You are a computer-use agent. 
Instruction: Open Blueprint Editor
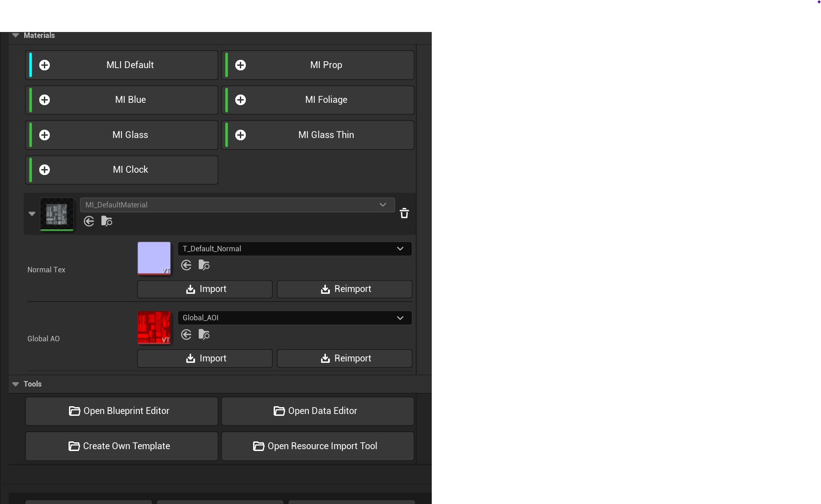pyautogui.click(x=122, y=411)
